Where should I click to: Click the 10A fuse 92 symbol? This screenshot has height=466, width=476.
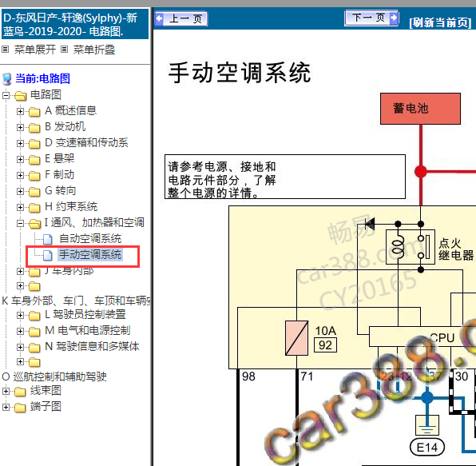coord(296,338)
